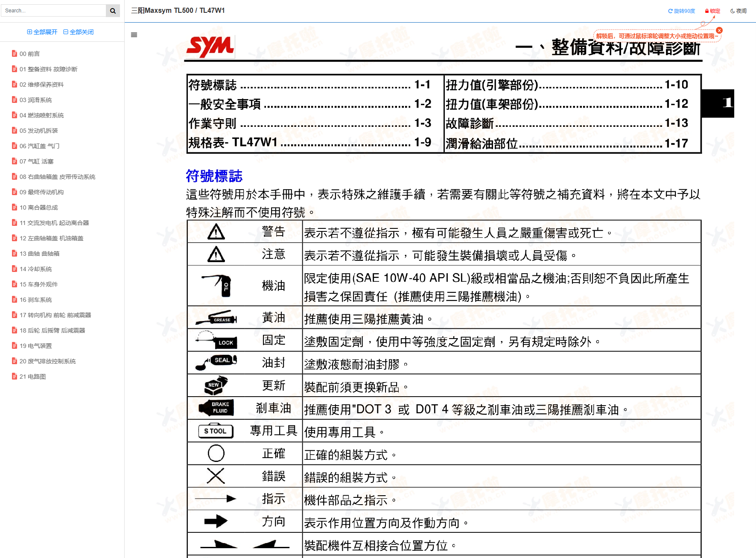
Task: Open chapter 19 电气装置
Action: [x=35, y=346]
